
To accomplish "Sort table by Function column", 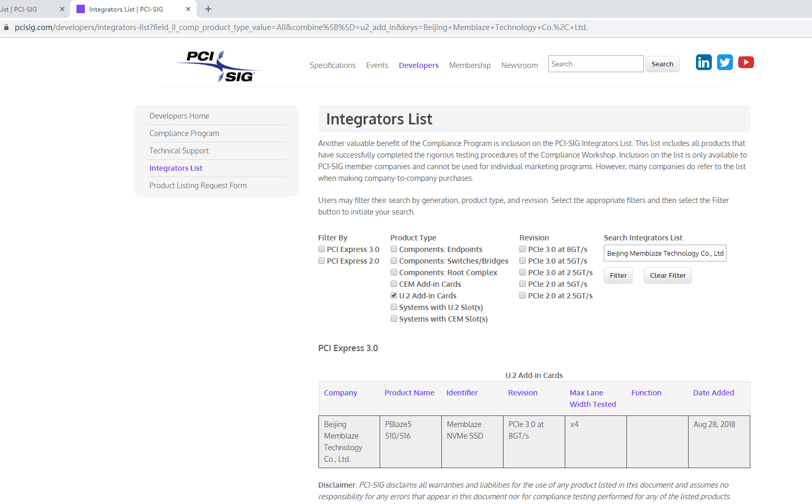I will 646,393.
